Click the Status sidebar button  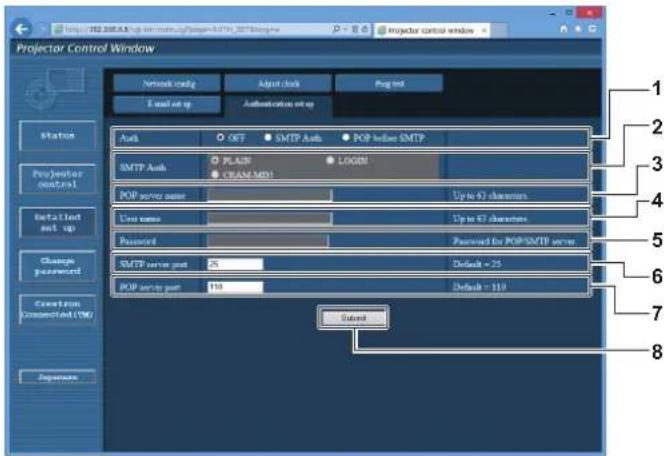tap(57, 136)
